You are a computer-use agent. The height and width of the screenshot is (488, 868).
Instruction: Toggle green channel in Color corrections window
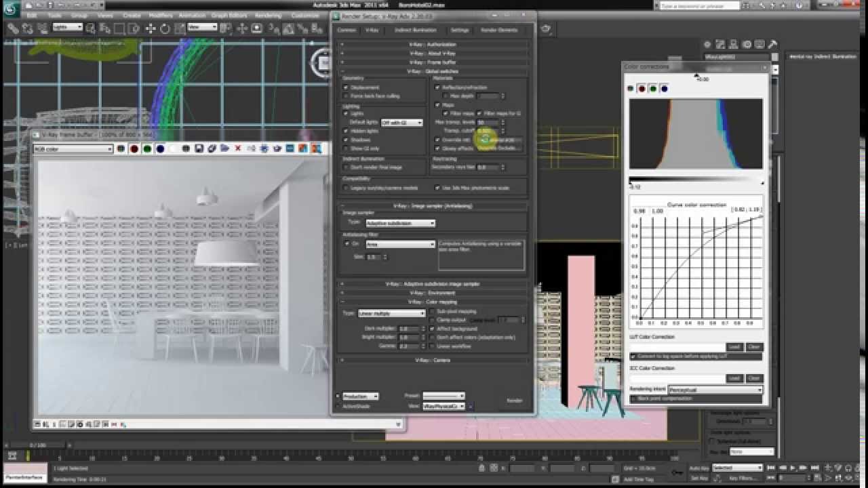tap(653, 89)
